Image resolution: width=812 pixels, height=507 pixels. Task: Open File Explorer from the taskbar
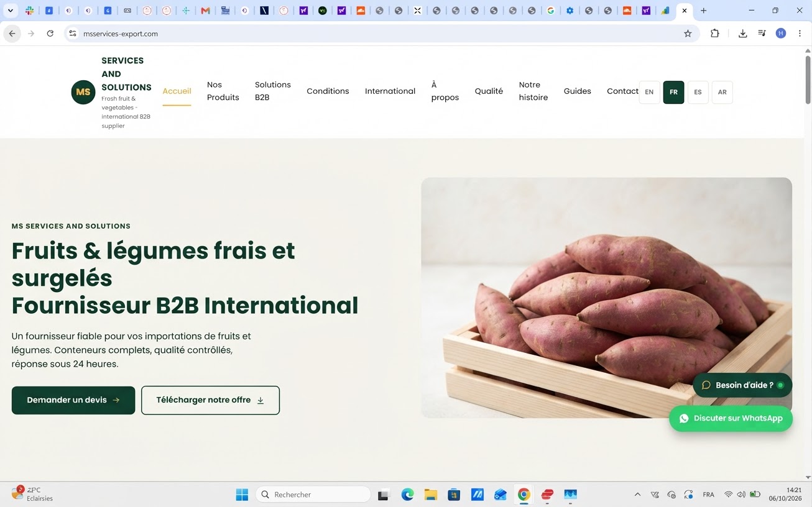tap(431, 495)
